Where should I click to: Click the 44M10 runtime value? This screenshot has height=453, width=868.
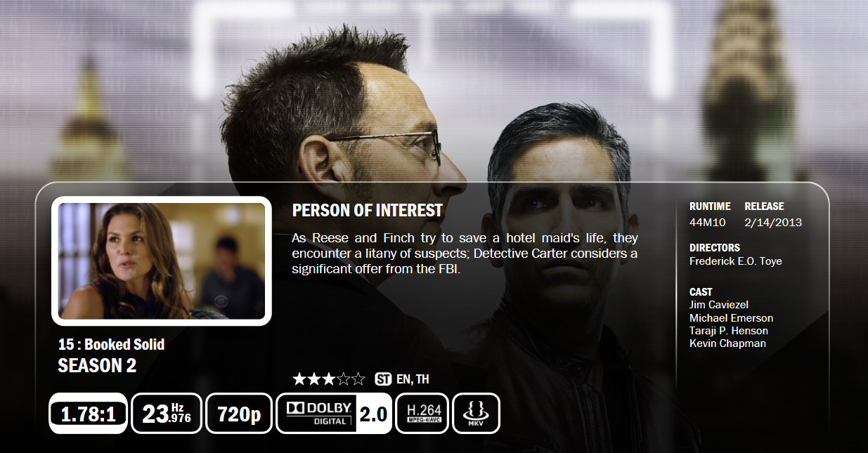coord(708,223)
